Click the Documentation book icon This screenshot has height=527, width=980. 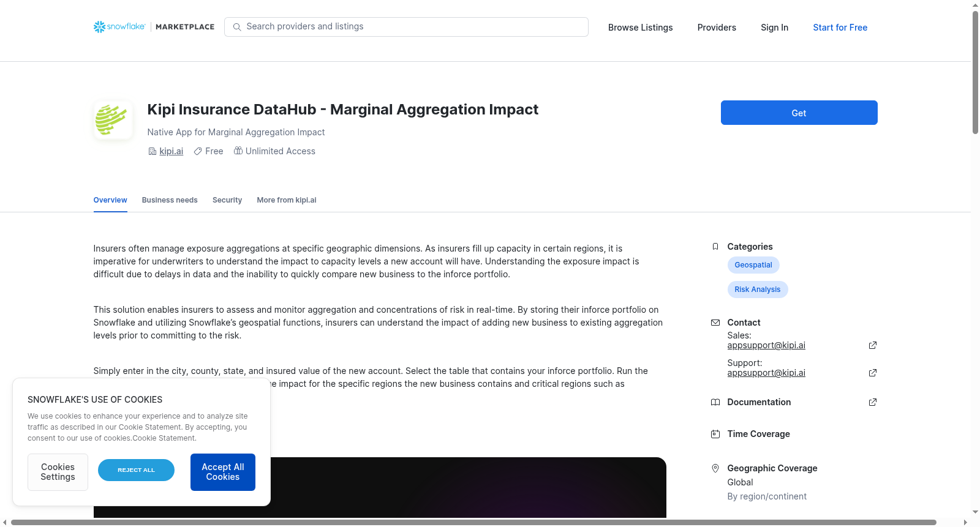pos(715,402)
